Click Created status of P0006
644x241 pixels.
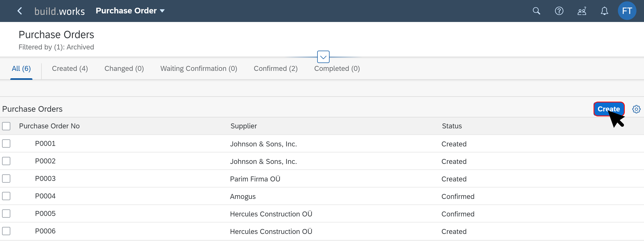pos(454,232)
